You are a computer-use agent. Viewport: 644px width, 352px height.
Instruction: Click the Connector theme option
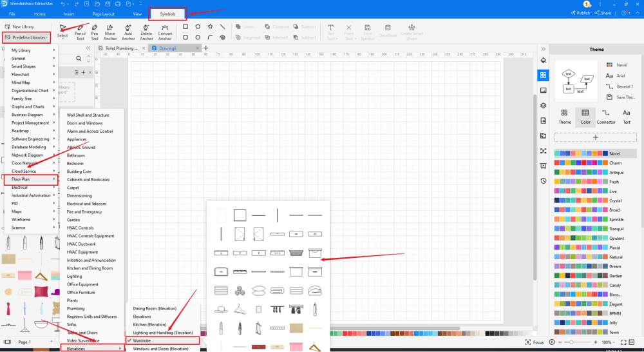606,117
